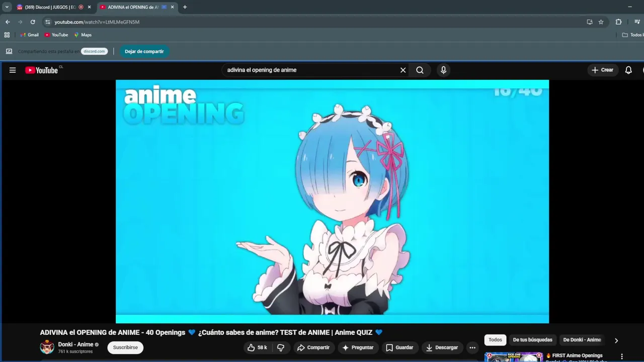Go forward with browser arrow

coord(20,22)
